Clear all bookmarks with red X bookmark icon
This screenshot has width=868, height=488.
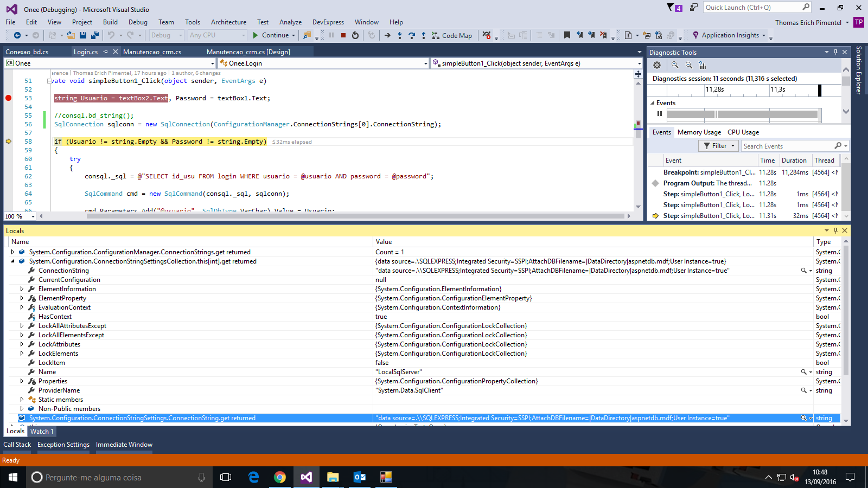[x=603, y=35]
